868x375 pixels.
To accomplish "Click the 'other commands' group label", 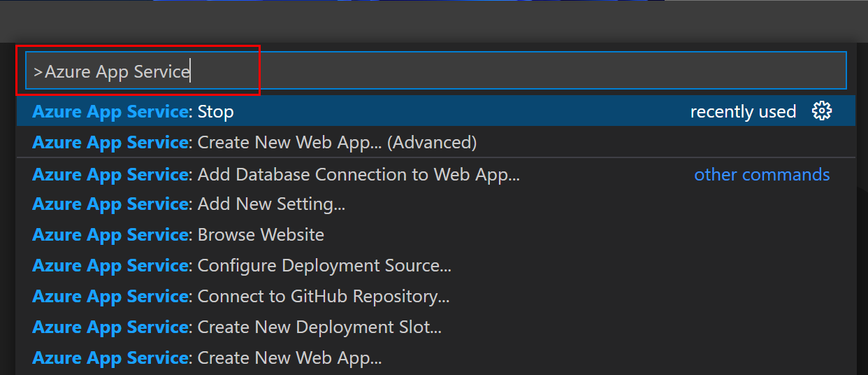I will pos(762,174).
